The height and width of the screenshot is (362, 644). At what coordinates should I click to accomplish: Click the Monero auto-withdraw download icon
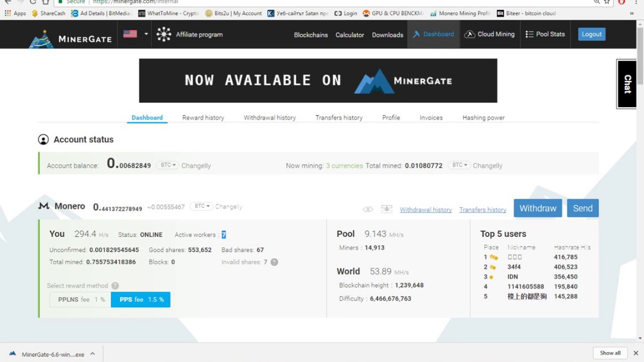click(x=386, y=209)
